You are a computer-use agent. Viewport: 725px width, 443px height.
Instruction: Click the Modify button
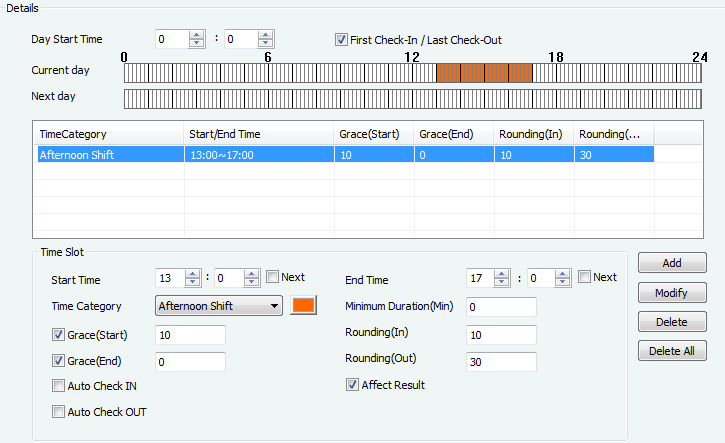pos(672,293)
